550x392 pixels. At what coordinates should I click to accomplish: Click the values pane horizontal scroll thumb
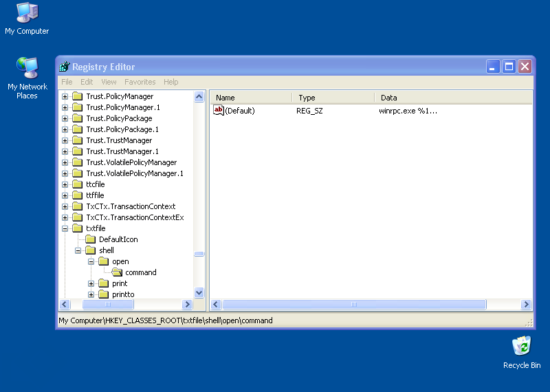(x=354, y=304)
